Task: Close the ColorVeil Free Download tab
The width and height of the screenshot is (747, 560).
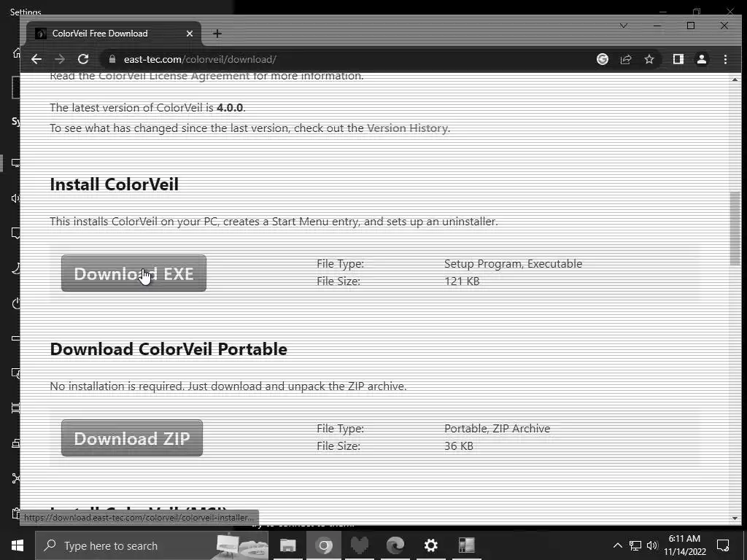Action: point(190,34)
